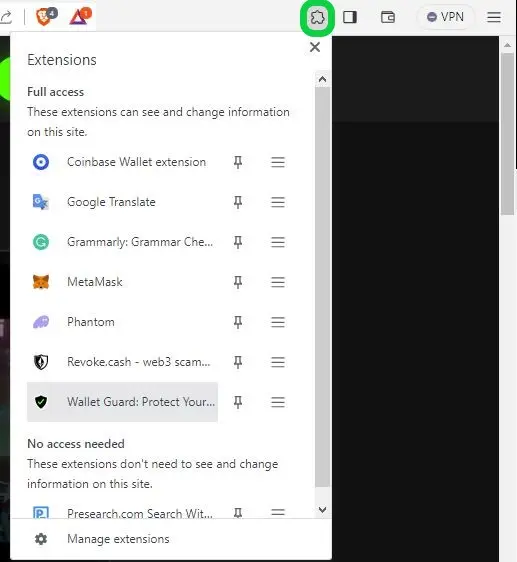The image size is (517, 562).
Task: Toggle the sidebar panel icon
Action: [x=350, y=17]
